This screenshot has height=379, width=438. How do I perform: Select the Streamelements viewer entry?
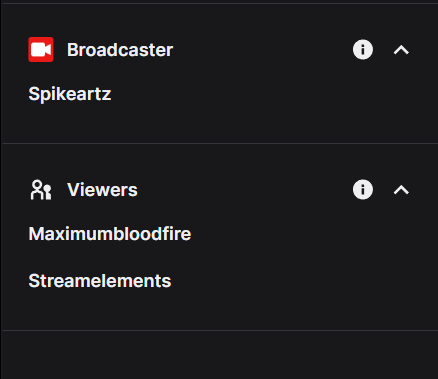[100, 281]
